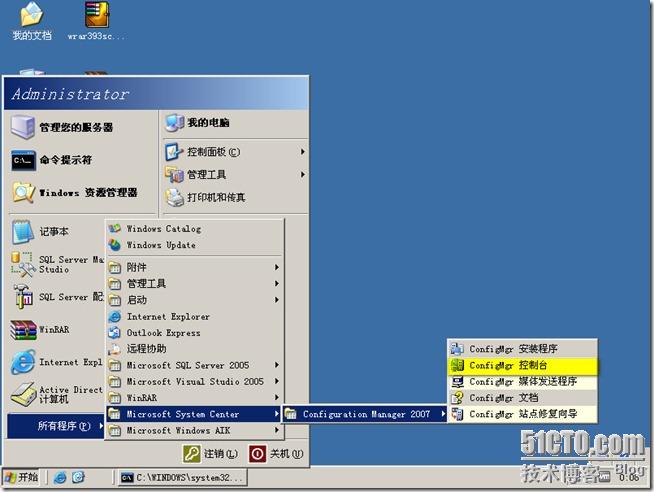This screenshot has height=492, width=654.
Task: Open ConfigMgr 媒体发送程序
Action: [523, 382]
